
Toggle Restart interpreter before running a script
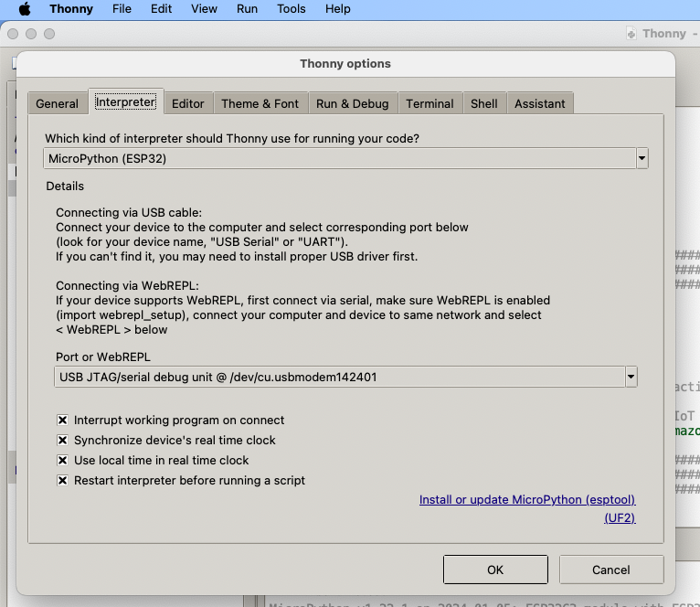(62, 480)
